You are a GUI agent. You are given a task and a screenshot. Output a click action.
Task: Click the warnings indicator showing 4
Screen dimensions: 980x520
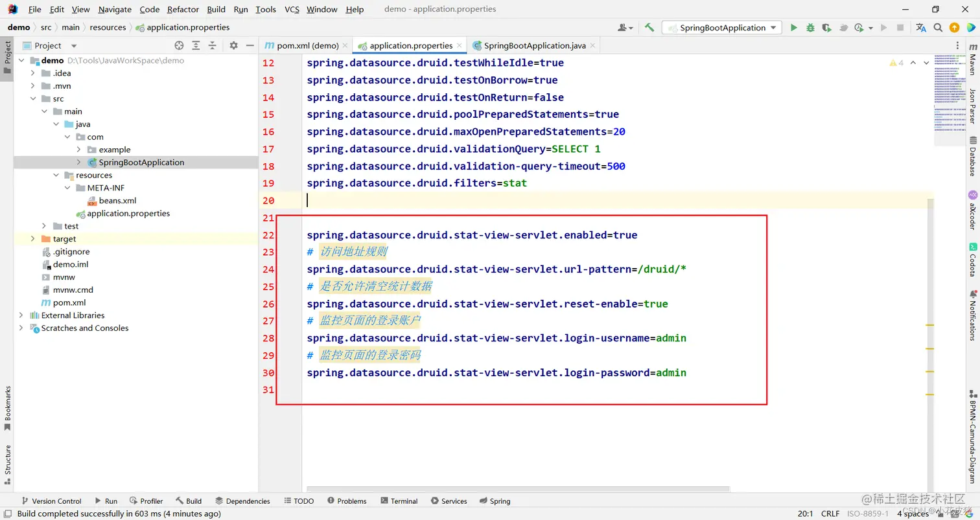pos(897,63)
